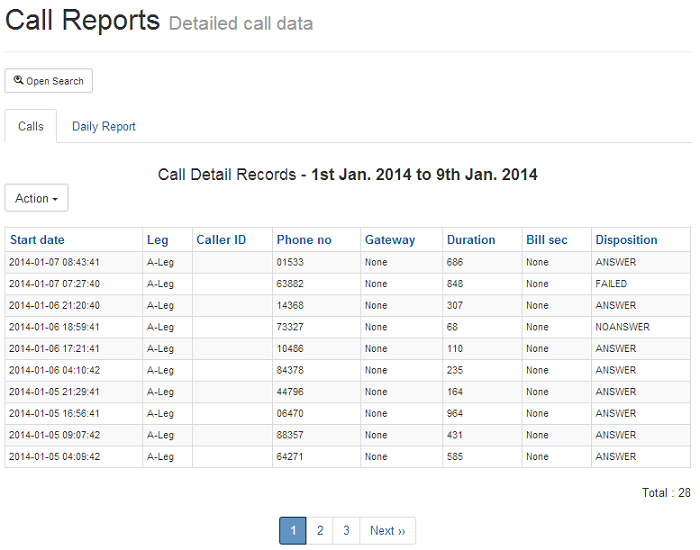The height and width of the screenshot is (550, 700).
Task: Click the Call Reports page title
Action: click(83, 21)
